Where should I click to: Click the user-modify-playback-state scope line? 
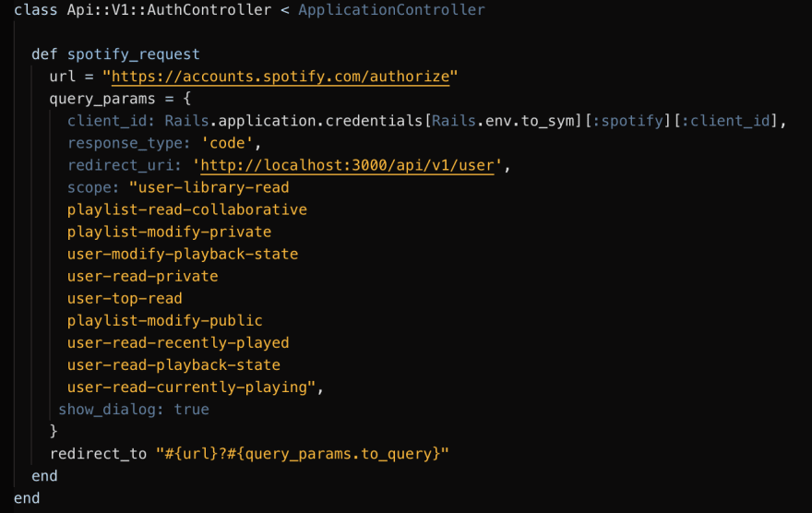183,255
